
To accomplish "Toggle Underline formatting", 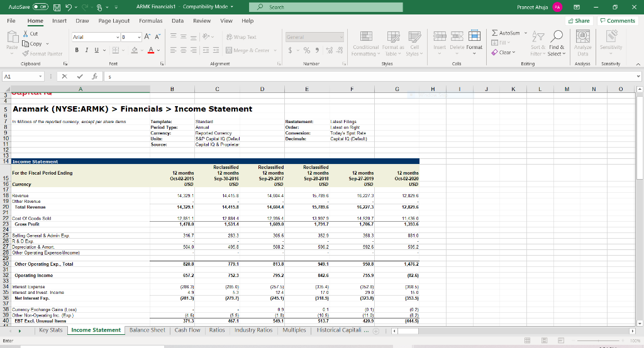I will coord(96,50).
